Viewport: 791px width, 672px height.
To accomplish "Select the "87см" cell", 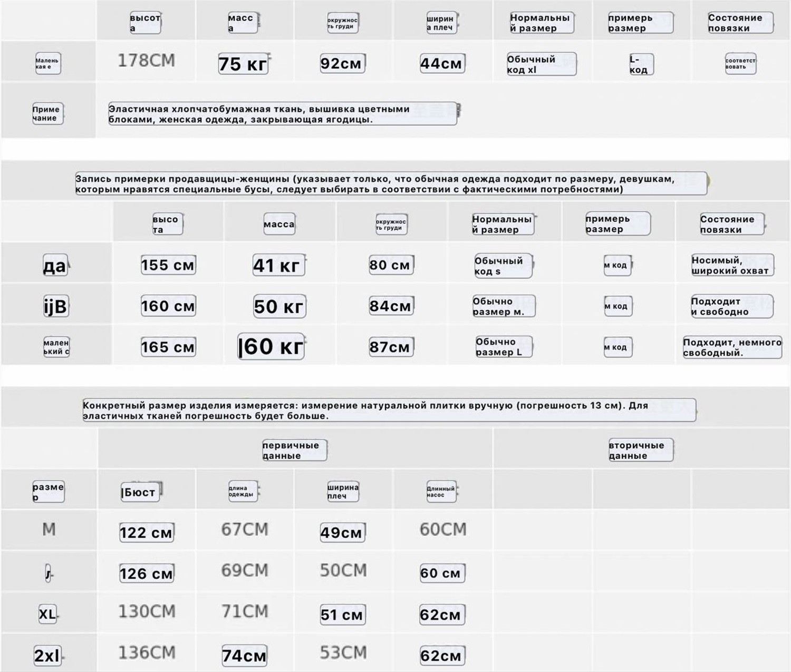I will coord(391,347).
